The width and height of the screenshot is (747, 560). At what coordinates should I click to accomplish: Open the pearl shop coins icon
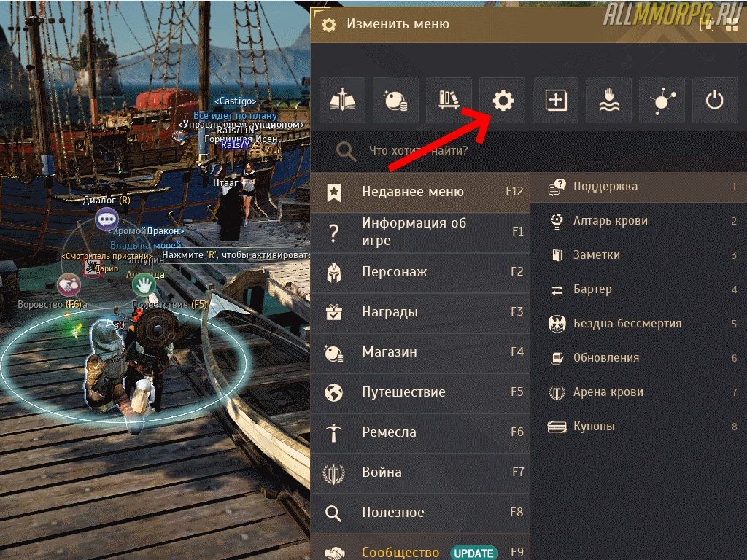(396, 101)
